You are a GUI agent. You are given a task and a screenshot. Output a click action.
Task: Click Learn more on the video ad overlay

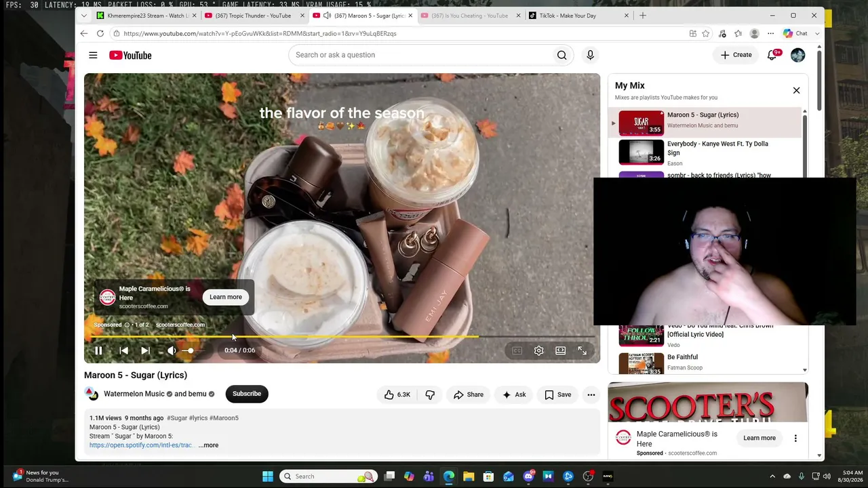(x=226, y=297)
